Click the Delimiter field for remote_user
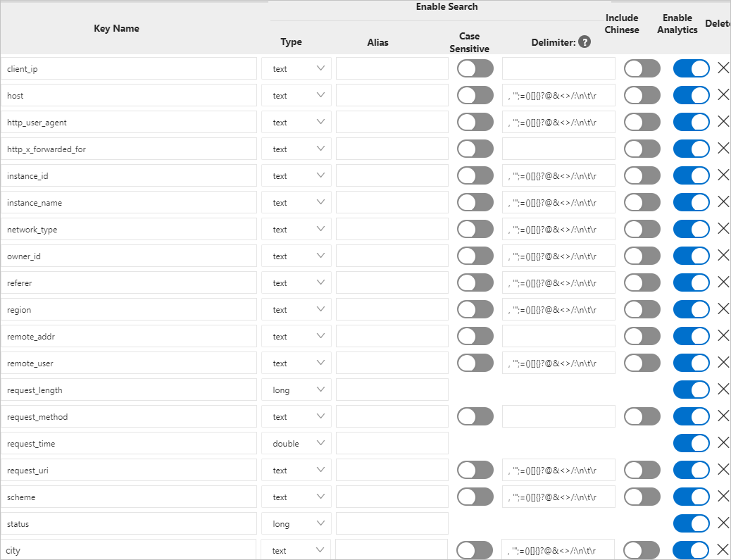The width and height of the screenshot is (731, 560). point(558,363)
